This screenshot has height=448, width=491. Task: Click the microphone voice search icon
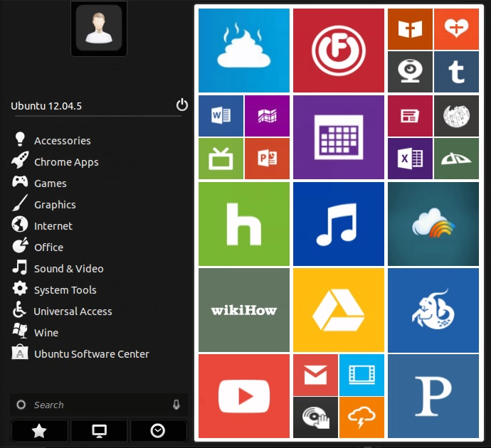176,405
